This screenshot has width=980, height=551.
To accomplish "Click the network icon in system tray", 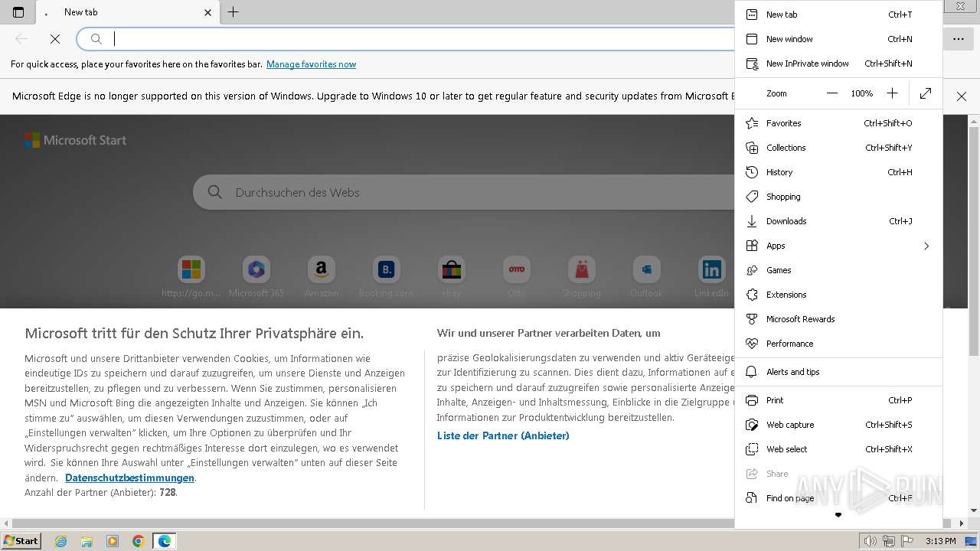I will click(889, 541).
